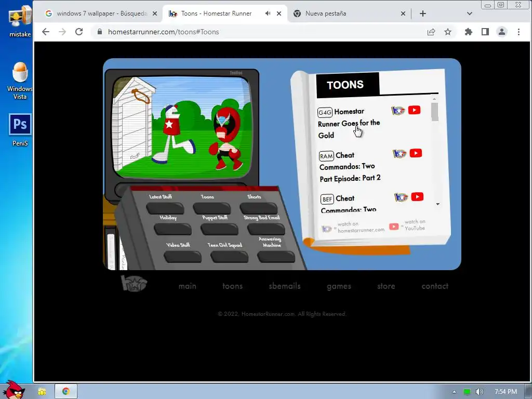Go to store in footer navigation
Viewport: 532px width, 399px height.
pyautogui.click(x=386, y=286)
